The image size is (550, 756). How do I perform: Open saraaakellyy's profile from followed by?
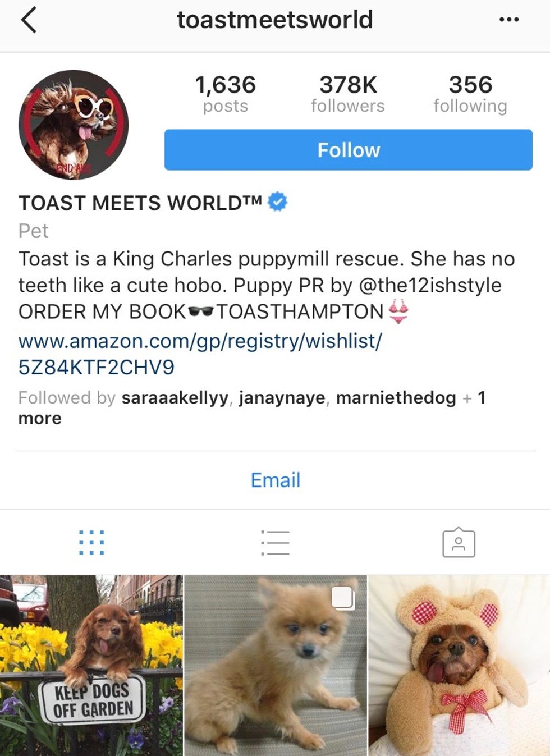(x=175, y=397)
